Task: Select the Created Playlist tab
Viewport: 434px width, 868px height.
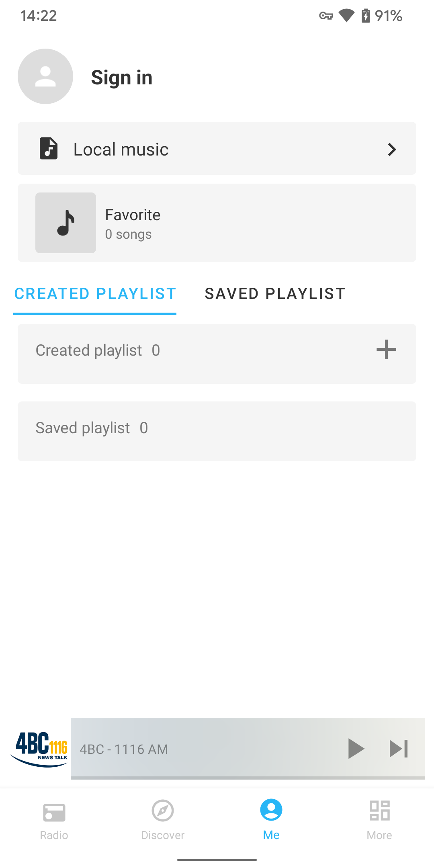Action: (x=95, y=294)
